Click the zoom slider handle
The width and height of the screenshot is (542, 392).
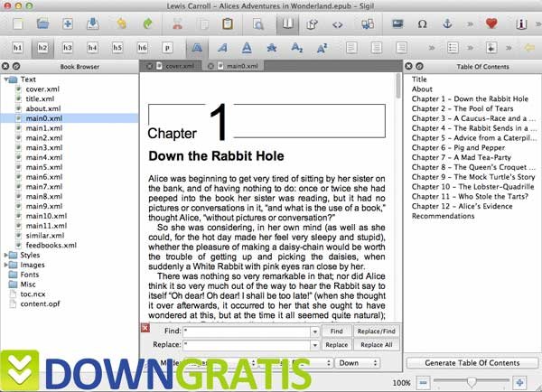pos(471,382)
